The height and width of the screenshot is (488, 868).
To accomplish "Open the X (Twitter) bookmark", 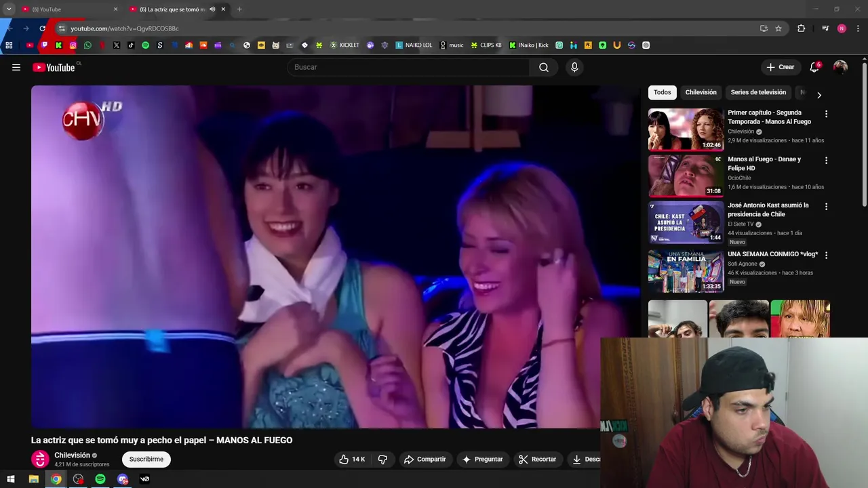I will (117, 45).
